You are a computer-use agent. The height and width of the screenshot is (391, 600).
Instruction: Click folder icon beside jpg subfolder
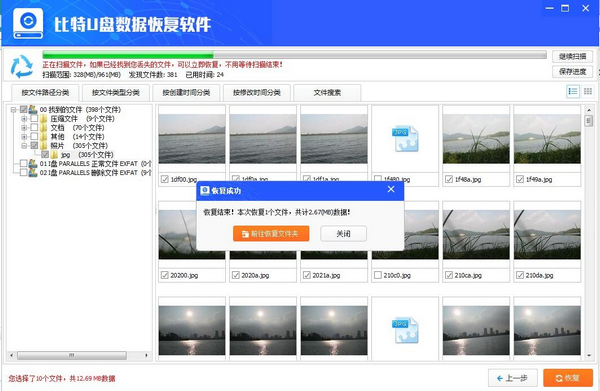click(55, 155)
